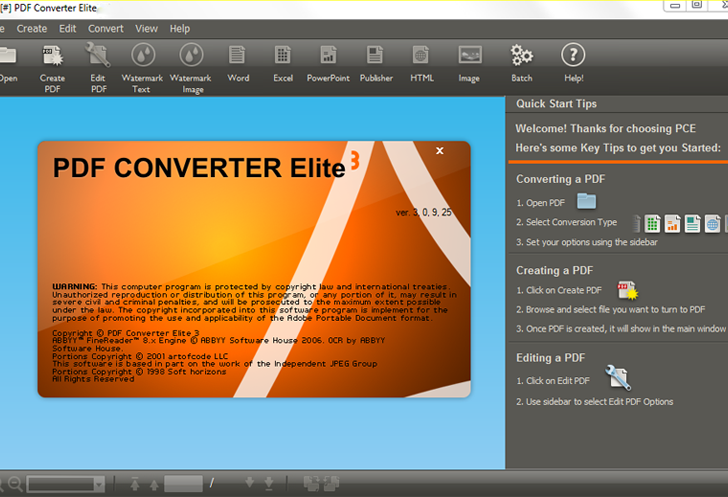
Task: Select the Edit PDF tool
Action: (99, 56)
